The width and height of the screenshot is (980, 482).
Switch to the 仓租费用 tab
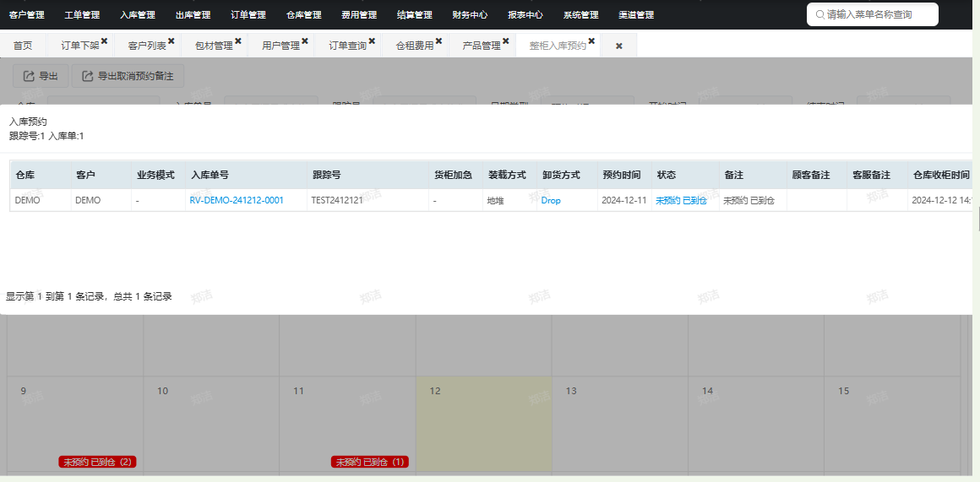point(414,46)
